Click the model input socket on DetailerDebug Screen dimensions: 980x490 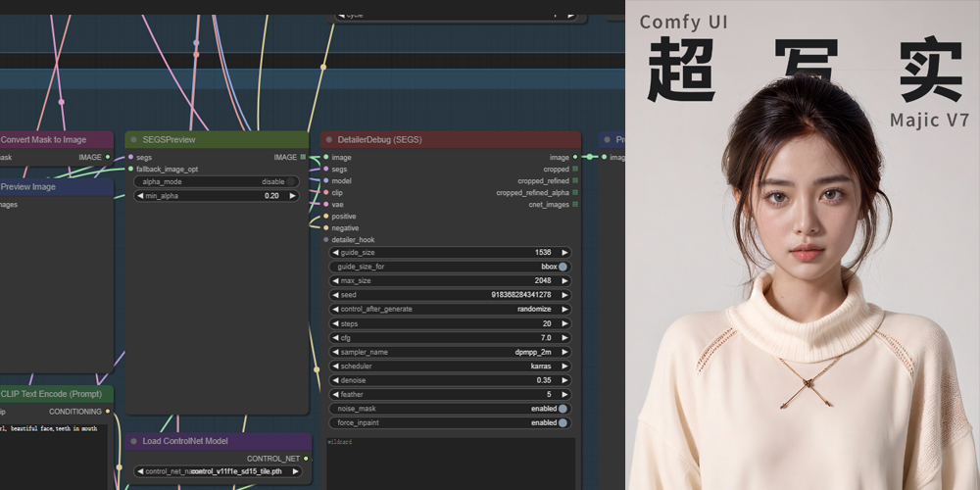(325, 180)
